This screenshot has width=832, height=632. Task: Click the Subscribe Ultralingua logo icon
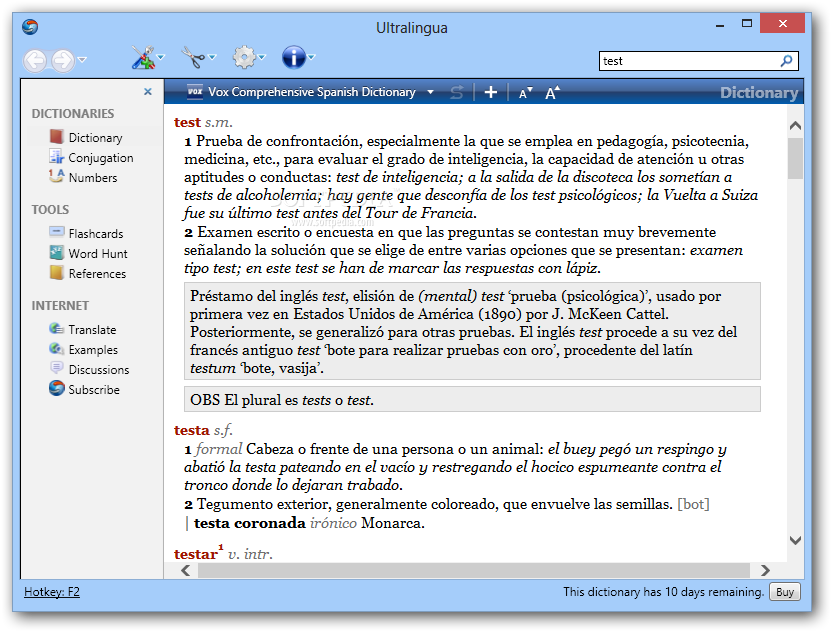pyautogui.click(x=56, y=388)
